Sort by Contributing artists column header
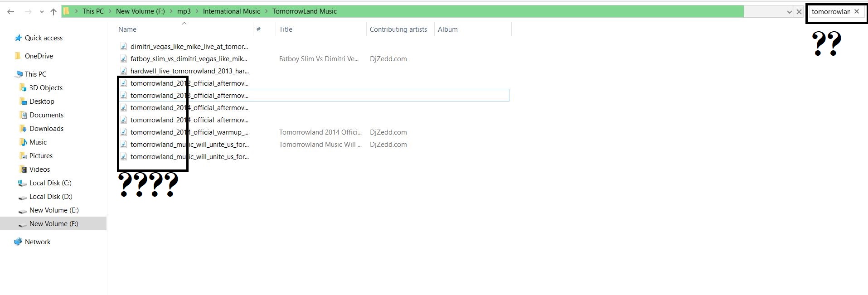This screenshot has height=295, width=868. click(398, 29)
